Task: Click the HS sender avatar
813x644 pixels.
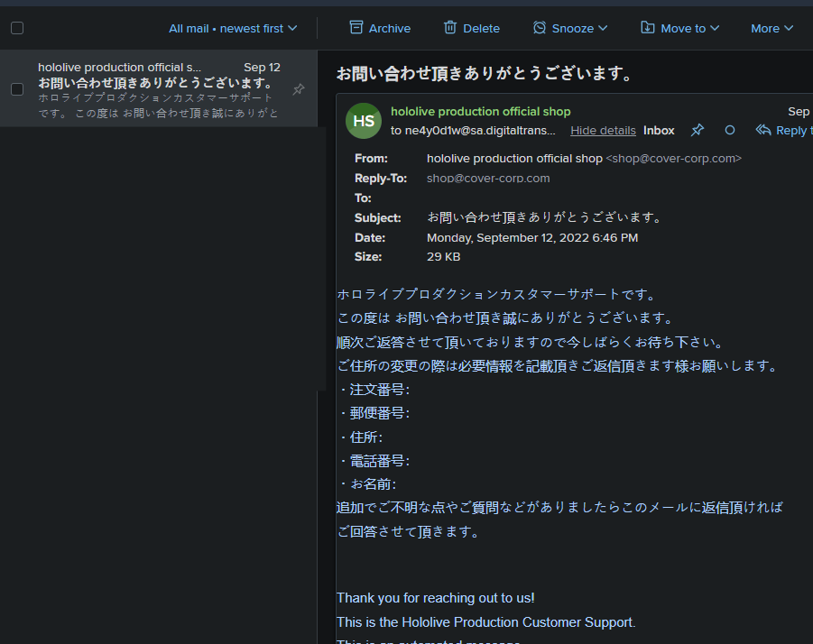Action: (x=364, y=121)
